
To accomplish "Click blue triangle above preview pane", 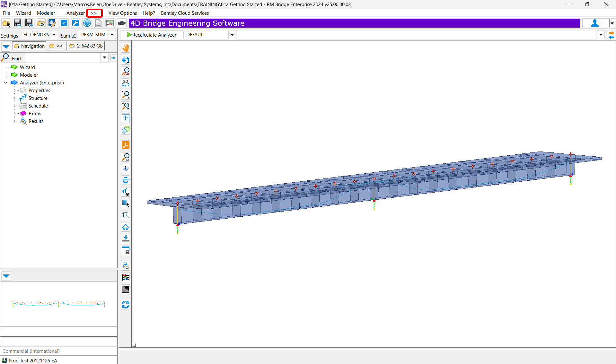I will point(6,276).
